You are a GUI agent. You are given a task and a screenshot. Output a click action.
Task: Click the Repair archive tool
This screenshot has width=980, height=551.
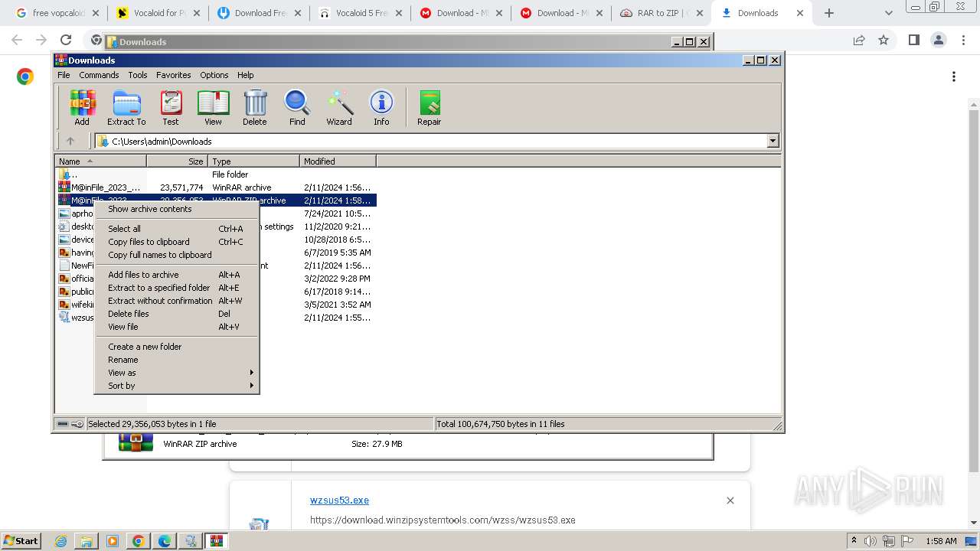[x=429, y=107]
